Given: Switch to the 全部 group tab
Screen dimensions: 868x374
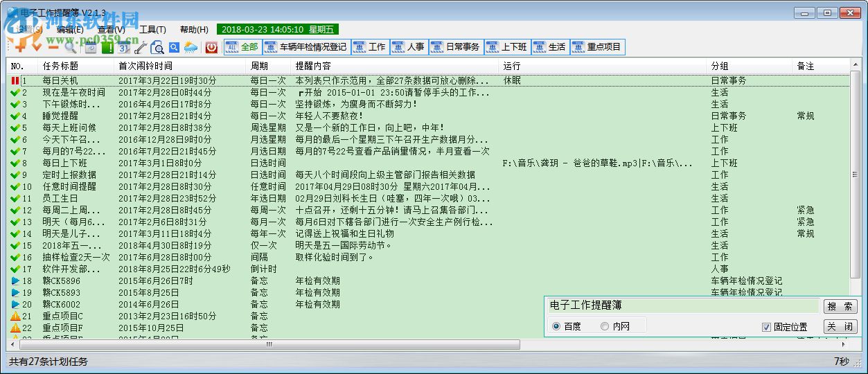Looking at the screenshot, I should (242, 47).
